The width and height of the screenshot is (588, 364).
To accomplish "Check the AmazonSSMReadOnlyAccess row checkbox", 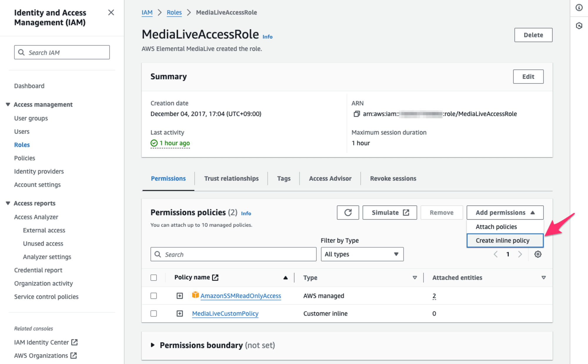I will [x=153, y=296].
